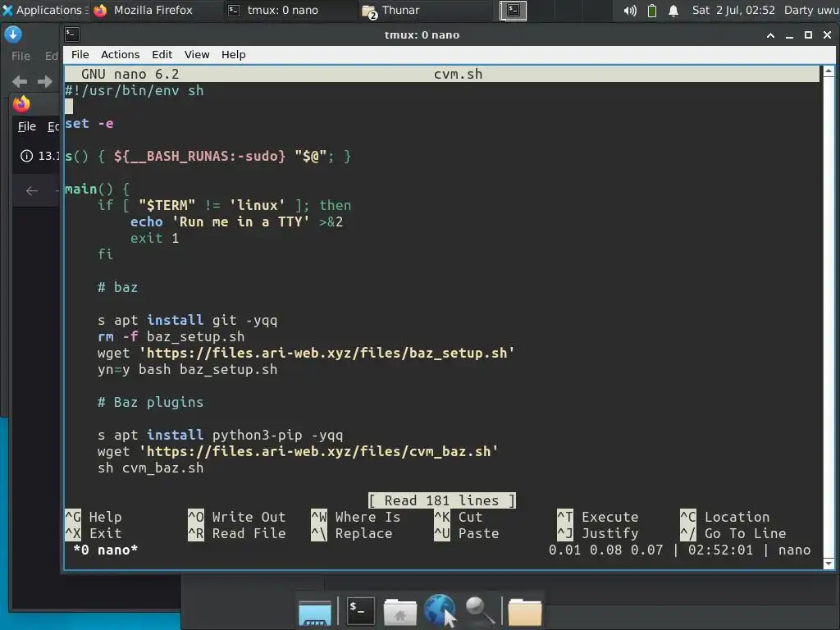Viewport: 840px width, 630px height.
Task: Click the echo 'Run me in a TTY' line
Action: pyautogui.click(x=237, y=221)
